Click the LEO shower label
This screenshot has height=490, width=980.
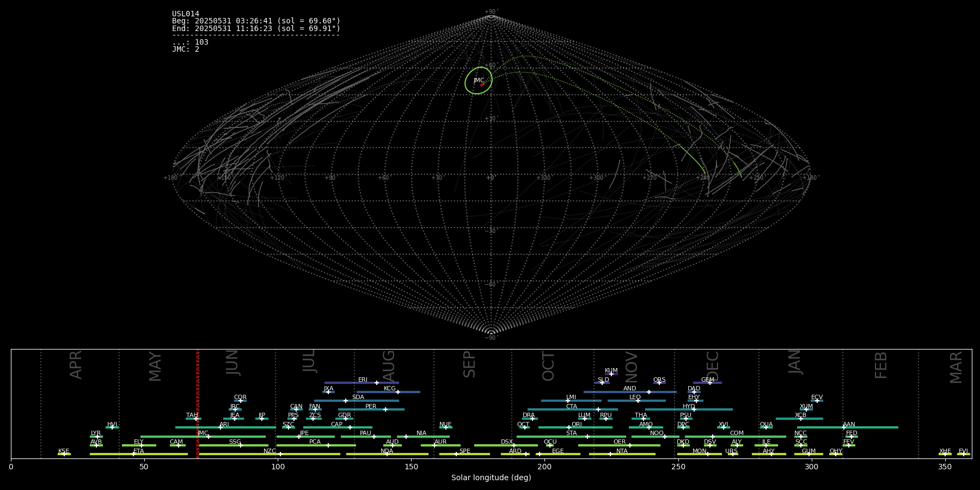[635, 397]
